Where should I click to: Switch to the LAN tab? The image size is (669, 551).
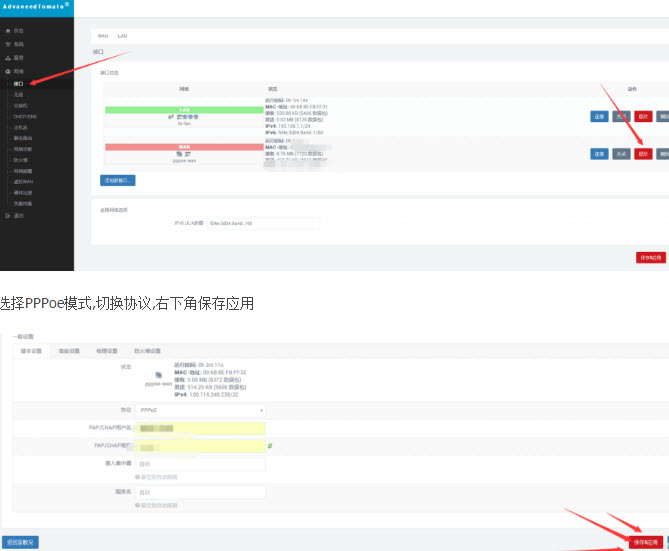click(x=122, y=35)
